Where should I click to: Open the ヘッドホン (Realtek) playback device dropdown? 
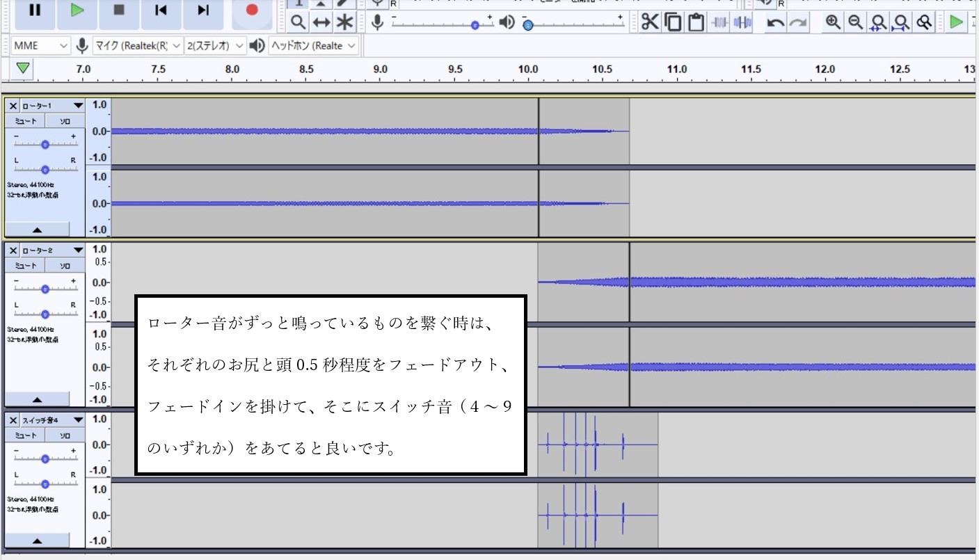314,46
